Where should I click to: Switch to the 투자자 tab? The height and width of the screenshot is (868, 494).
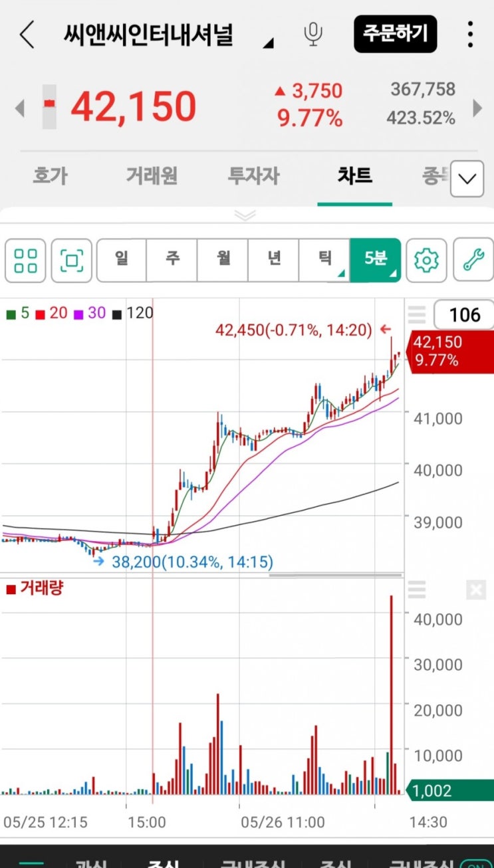pos(254,176)
